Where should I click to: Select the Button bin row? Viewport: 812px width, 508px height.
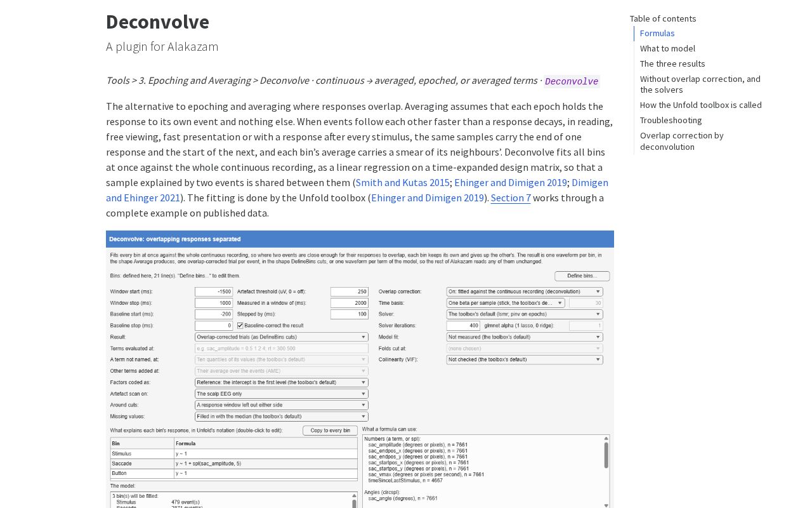(x=233, y=474)
